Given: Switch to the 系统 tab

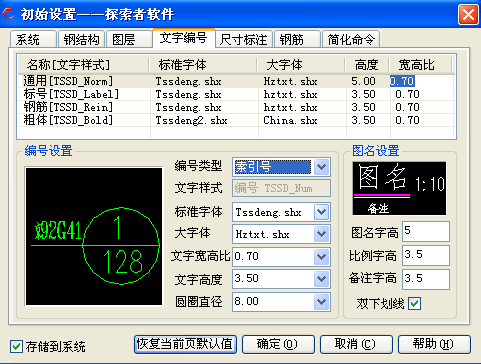Looking at the screenshot, I should coord(33,40).
